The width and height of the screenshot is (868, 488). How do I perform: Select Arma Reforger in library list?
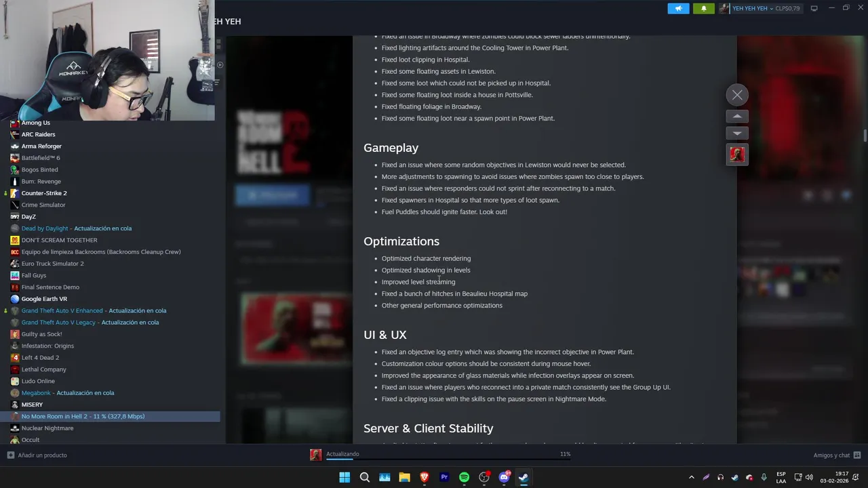tap(41, 146)
